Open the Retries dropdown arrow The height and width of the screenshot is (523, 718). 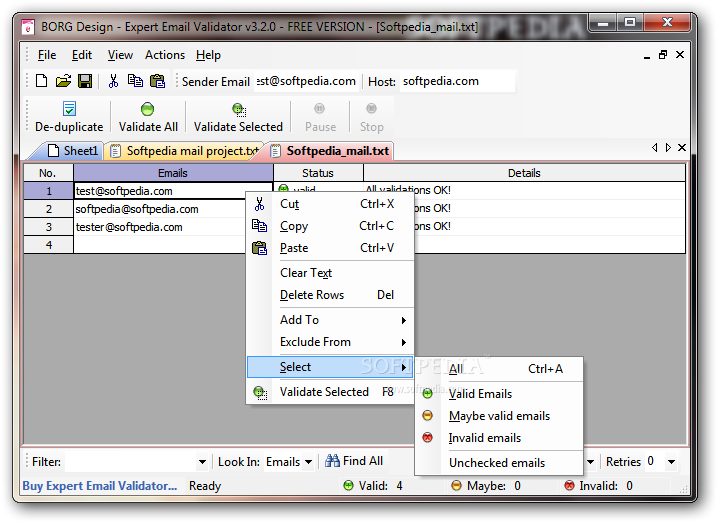coord(671,462)
